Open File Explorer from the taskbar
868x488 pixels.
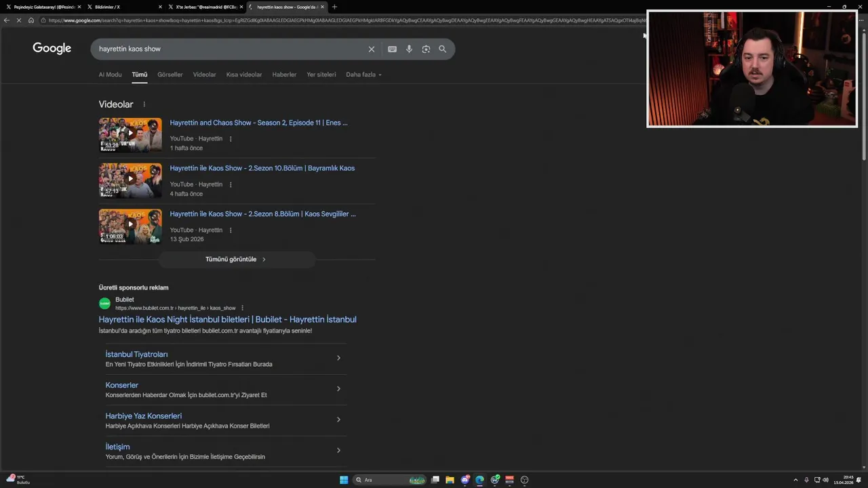point(450,480)
